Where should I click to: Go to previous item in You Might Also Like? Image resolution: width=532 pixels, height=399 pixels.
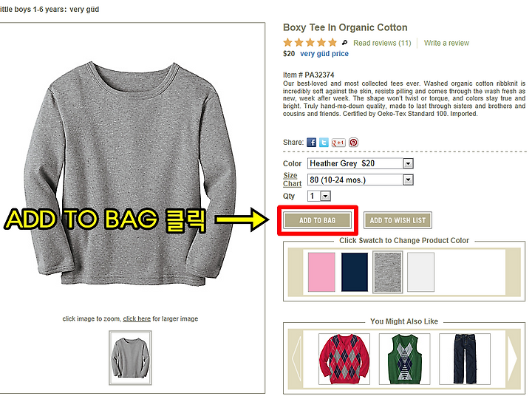pyautogui.click(x=296, y=358)
